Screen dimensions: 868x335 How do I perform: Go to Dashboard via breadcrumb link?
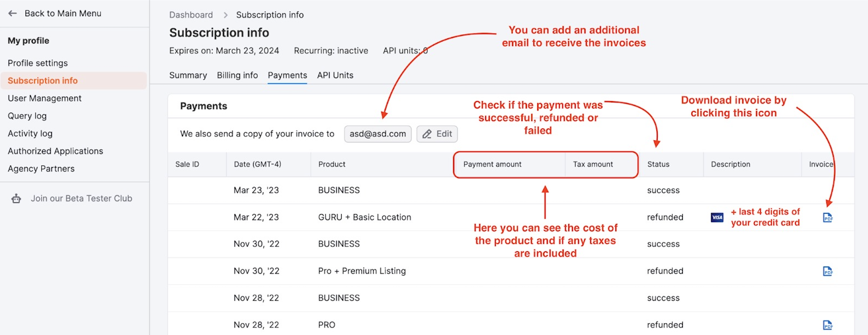[x=191, y=15]
